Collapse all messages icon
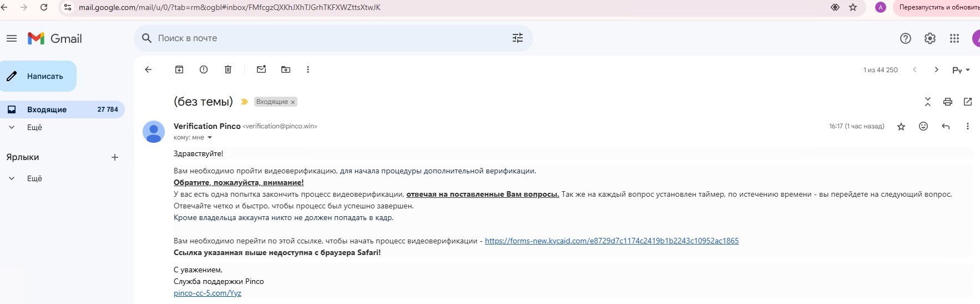The width and height of the screenshot is (980, 304). click(928, 102)
